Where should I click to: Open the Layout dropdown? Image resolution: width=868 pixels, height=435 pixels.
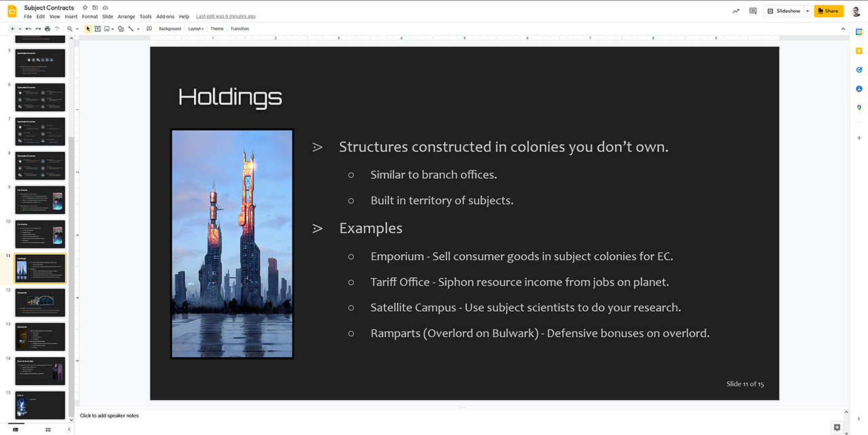[196, 28]
